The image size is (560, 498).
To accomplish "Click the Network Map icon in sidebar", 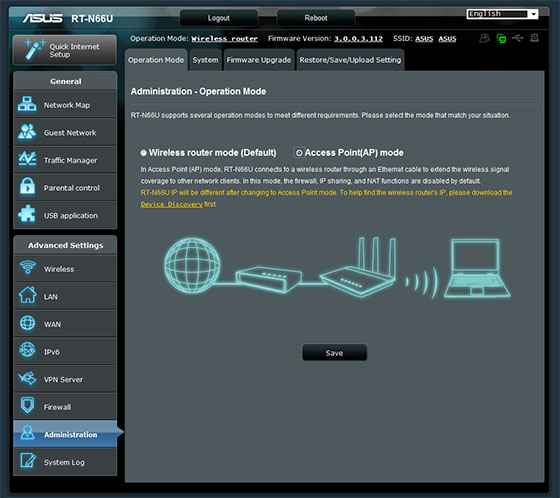I will 27,104.
